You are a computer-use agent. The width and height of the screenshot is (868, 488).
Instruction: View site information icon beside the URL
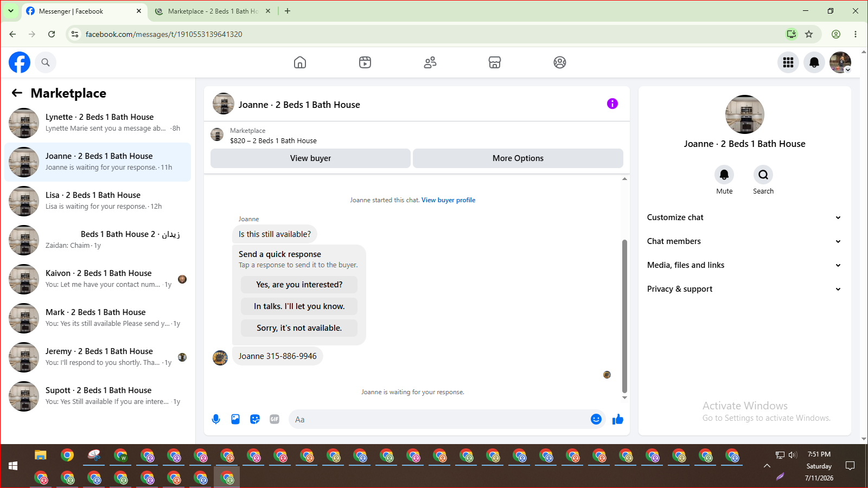pyautogui.click(x=75, y=34)
